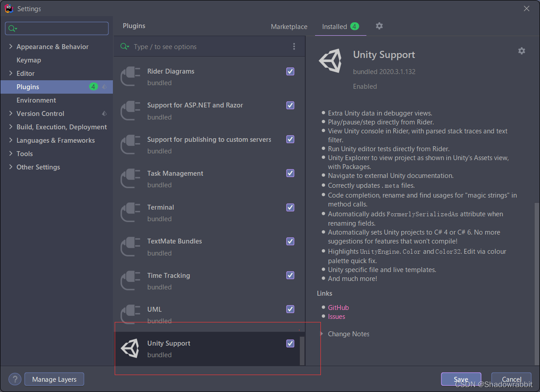Click the Save button
Viewport: 540px width, 392px height.
click(x=461, y=380)
